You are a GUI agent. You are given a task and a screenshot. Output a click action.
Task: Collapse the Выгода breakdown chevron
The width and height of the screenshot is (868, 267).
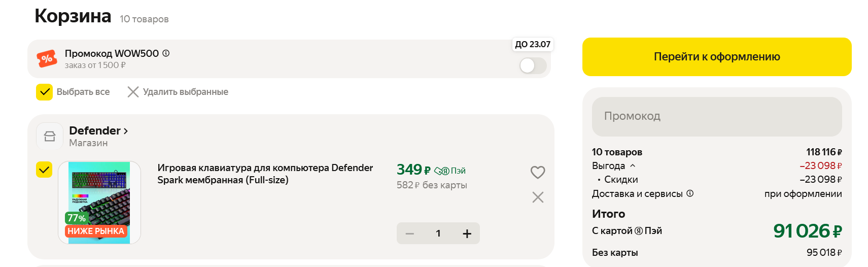pyautogui.click(x=633, y=166)
